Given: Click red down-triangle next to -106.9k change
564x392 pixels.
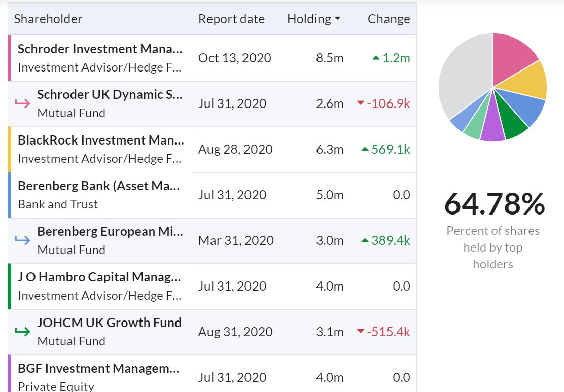Looking at the screenshot, I should (361, 103).
